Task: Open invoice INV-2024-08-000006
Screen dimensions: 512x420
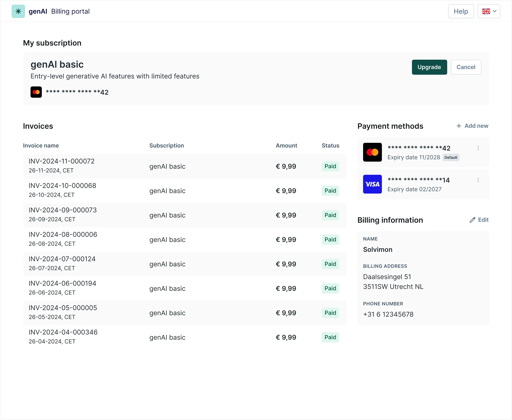Action: (x=63, y=234)
